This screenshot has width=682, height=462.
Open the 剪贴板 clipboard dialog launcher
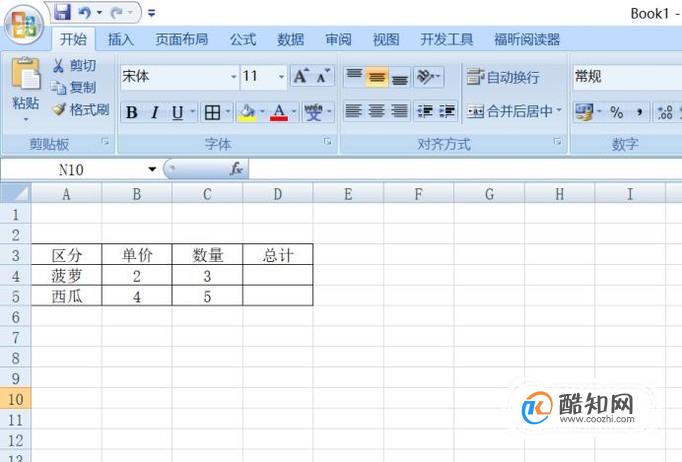[x=105, y=141]
